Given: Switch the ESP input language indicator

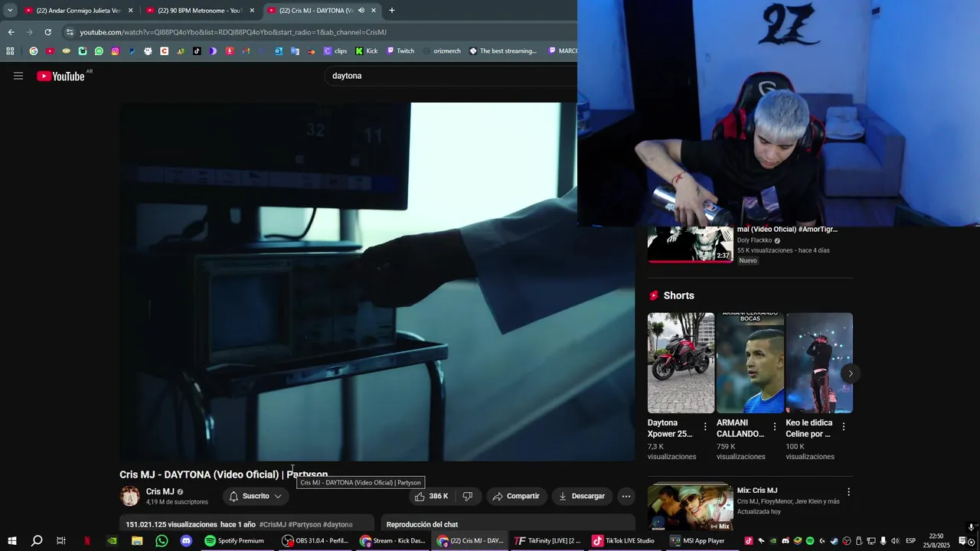Looking at the screenshot, I should pos(910,541).
